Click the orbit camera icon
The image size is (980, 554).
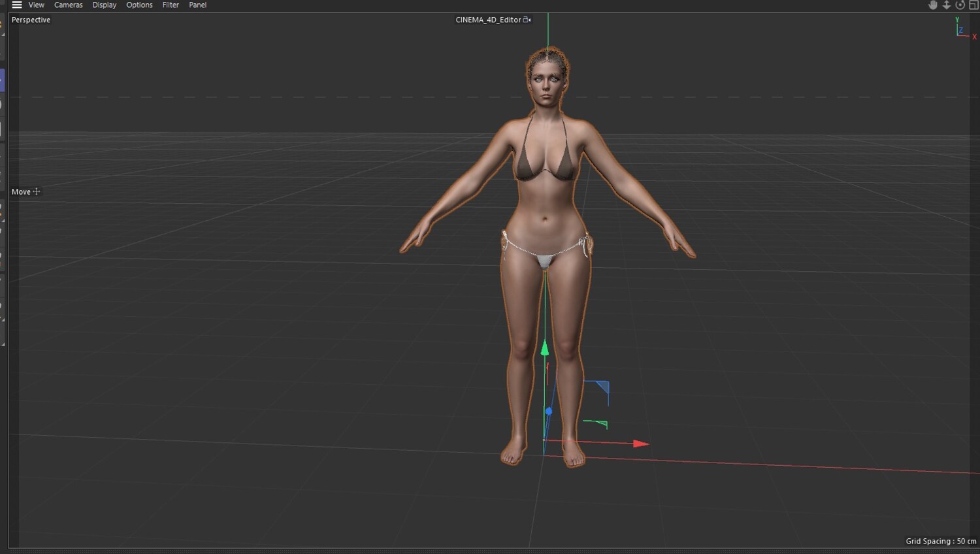[x=960, y=5]
